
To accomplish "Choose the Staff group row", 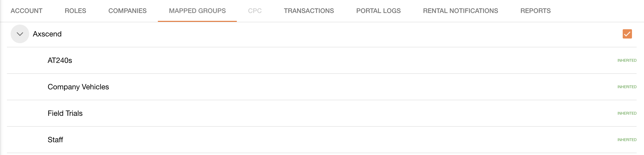I will tap(55, 140).
